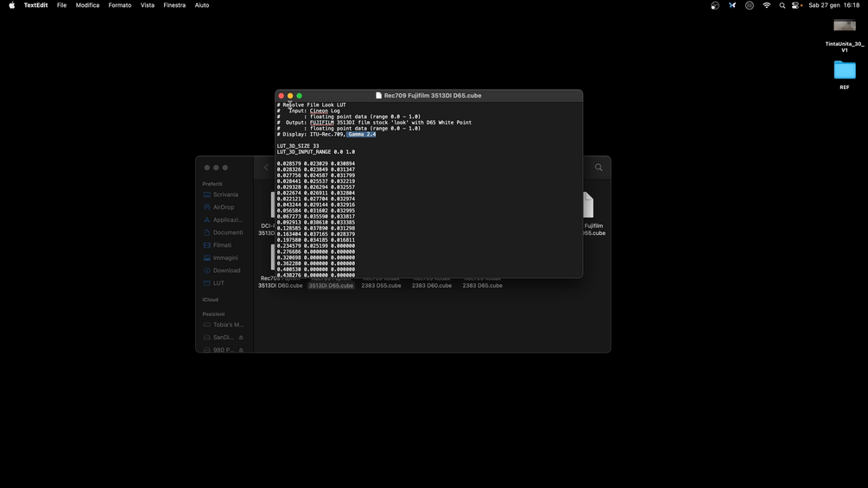
Task: Open Filmati in Finder sidebar
Action: 218,245
